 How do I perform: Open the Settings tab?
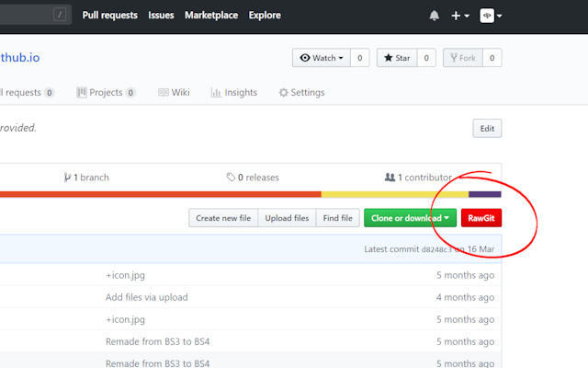click(301, 92)
